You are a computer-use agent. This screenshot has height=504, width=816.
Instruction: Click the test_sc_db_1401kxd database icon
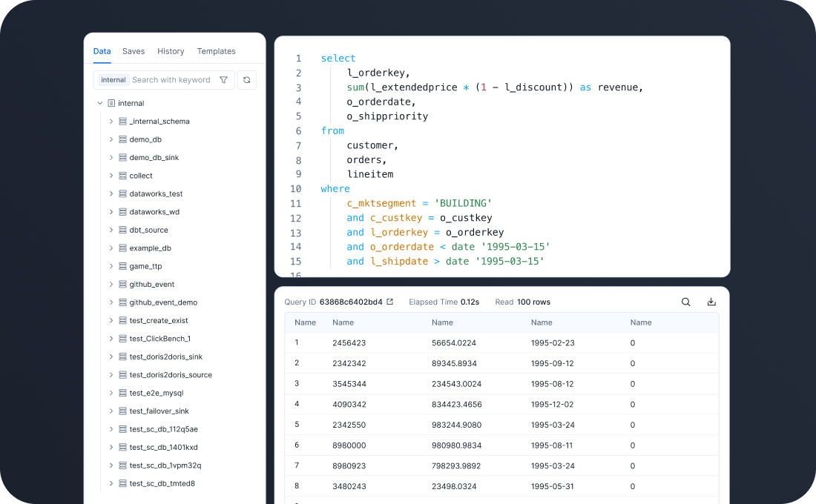pyautogui.click(x=123, y=448)
